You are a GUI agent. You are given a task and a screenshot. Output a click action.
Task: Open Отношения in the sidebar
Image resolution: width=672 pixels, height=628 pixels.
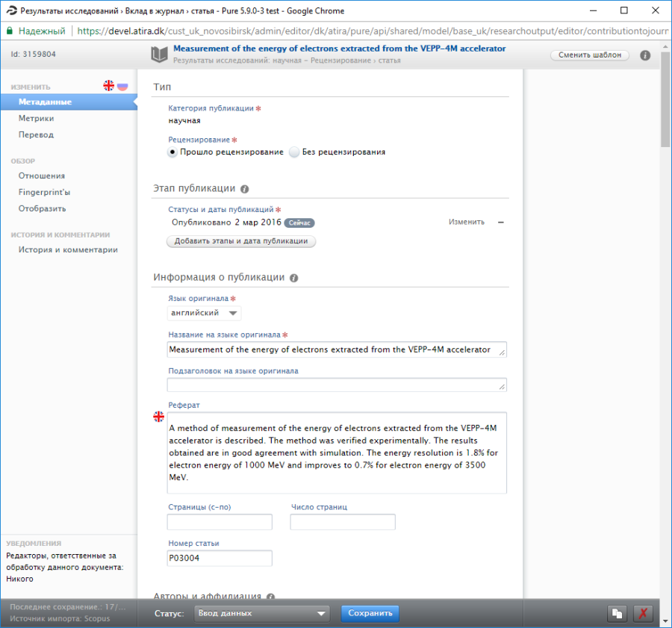coord(42,175)
